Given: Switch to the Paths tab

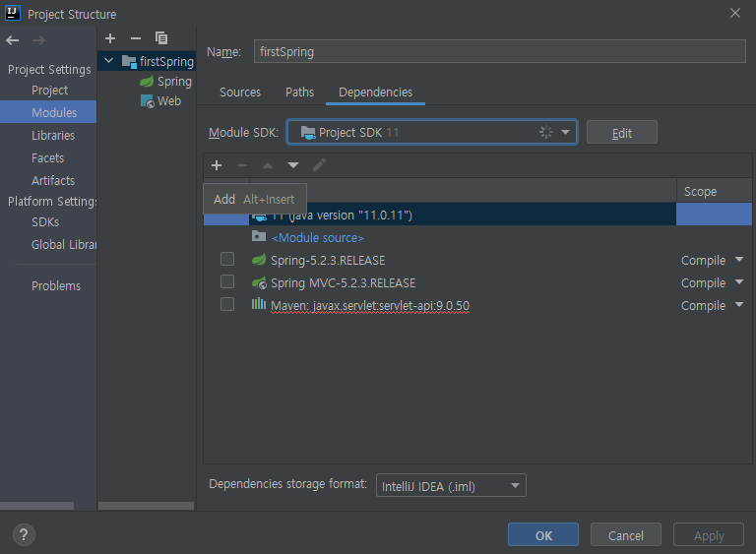Looking at the screenshot, I should point(299,92).
